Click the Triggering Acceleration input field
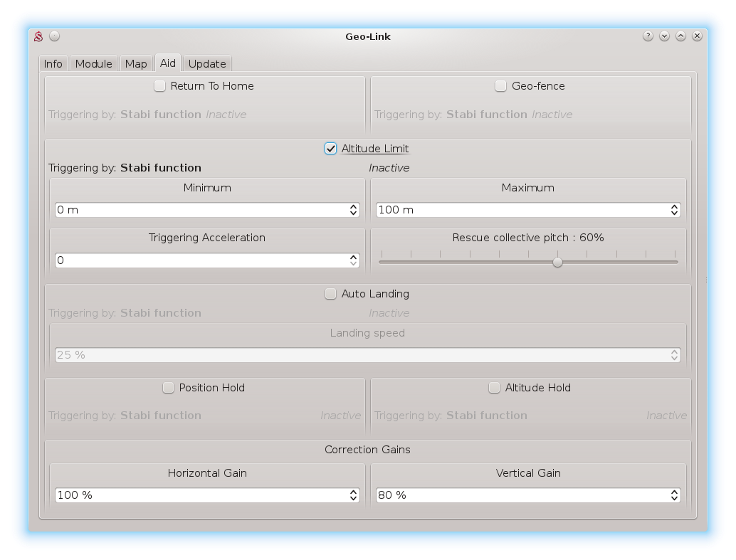Viewport: 736px width, 560px height. (x=199, y=260)
